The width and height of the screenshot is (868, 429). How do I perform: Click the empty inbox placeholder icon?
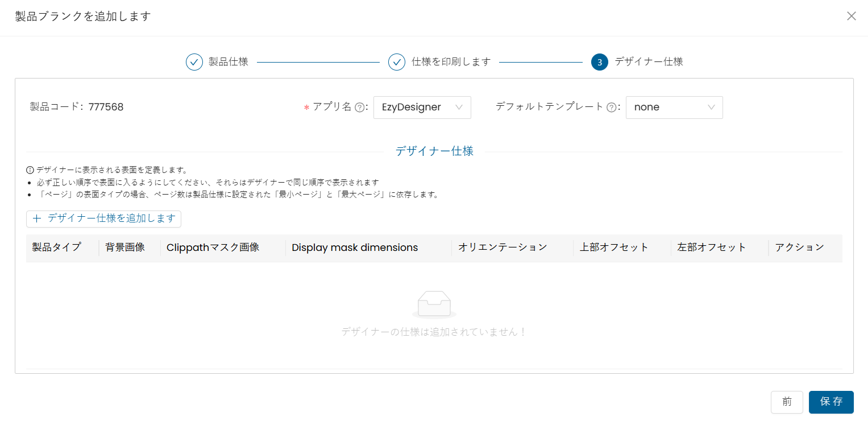pos(434,304)
